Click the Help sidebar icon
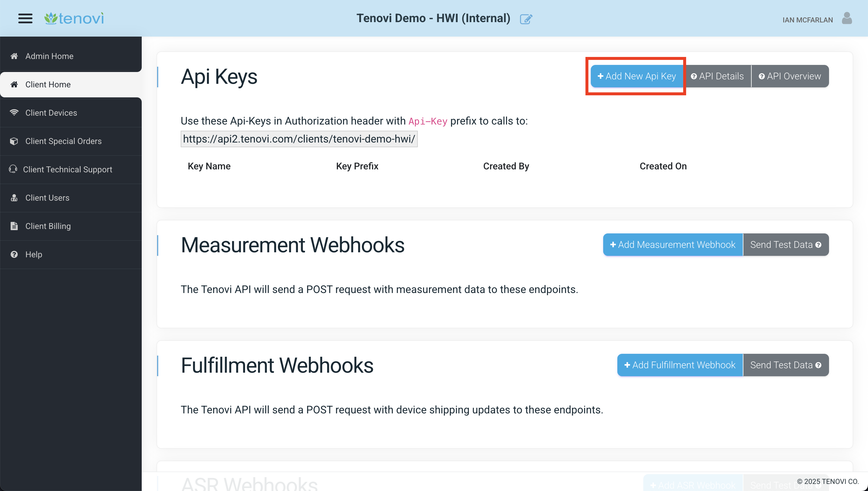Image resolution: width=868 pixels, height=491 pixels. [14, 254]
